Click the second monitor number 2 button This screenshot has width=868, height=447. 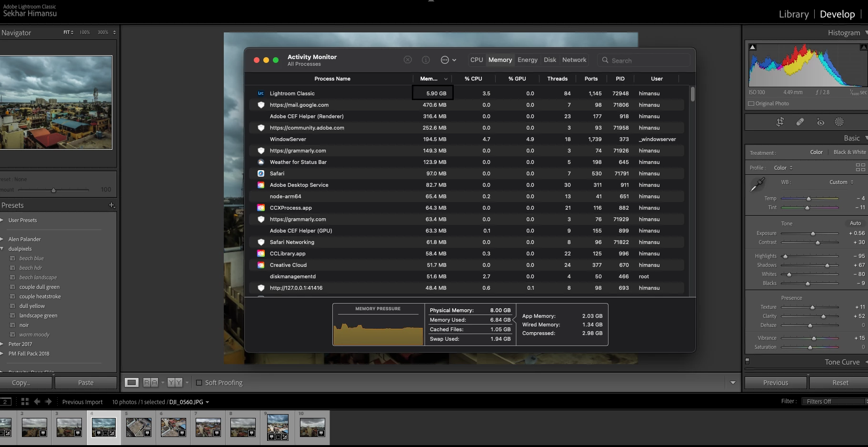click(x=5, y=402)
